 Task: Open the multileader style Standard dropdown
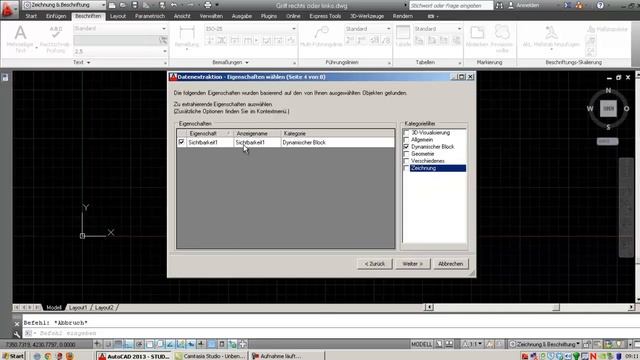[368, 29]
